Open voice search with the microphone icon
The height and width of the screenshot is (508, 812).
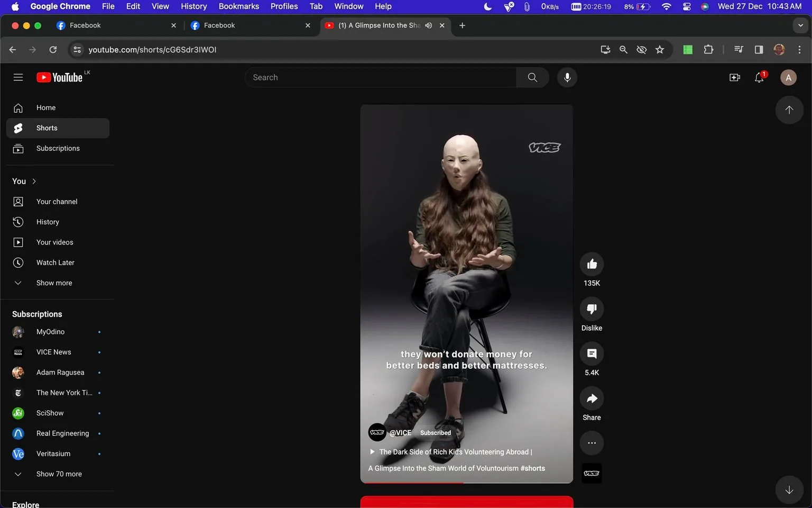[x=567, y=77]
